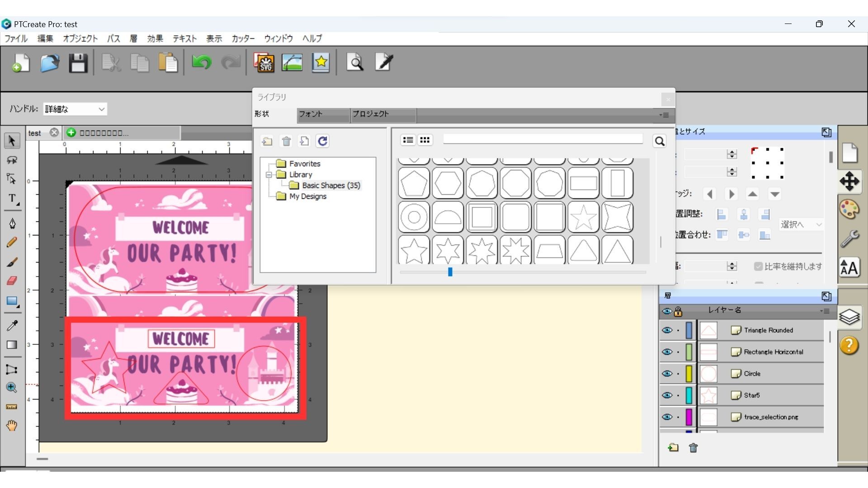Open the 効果 menu
The height and width of the screenshot is (488, 868).
(155, 39)
